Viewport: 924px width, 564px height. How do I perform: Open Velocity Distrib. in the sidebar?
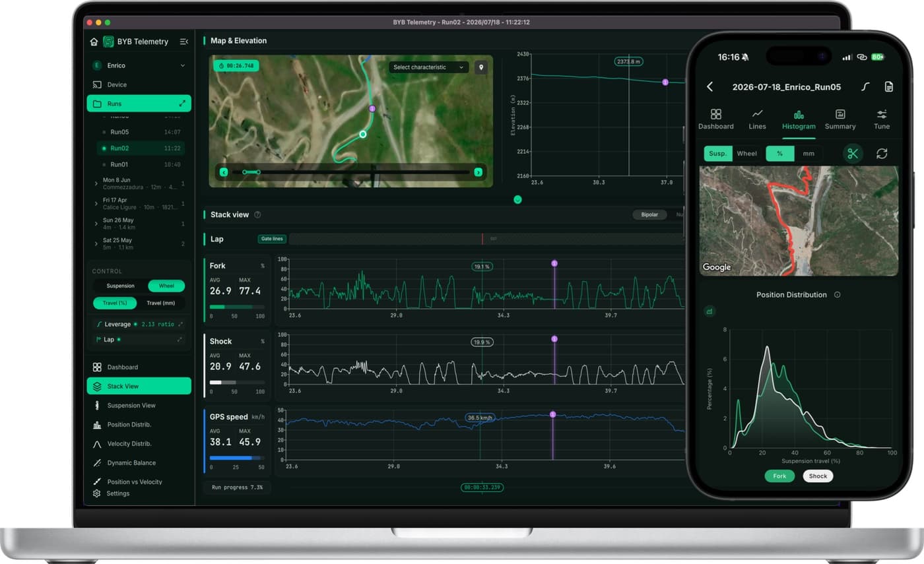pos(139,443)
